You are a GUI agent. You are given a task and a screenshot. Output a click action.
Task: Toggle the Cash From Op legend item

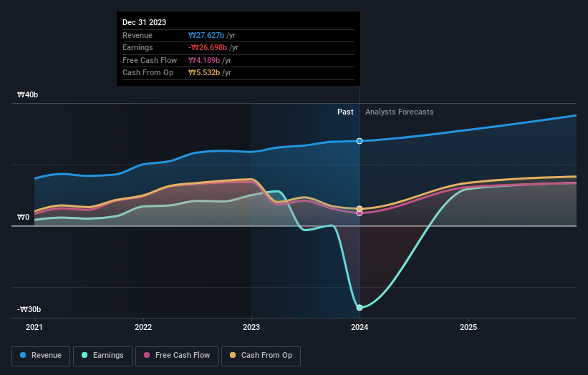pyautogui.click(x=261, y=356)
